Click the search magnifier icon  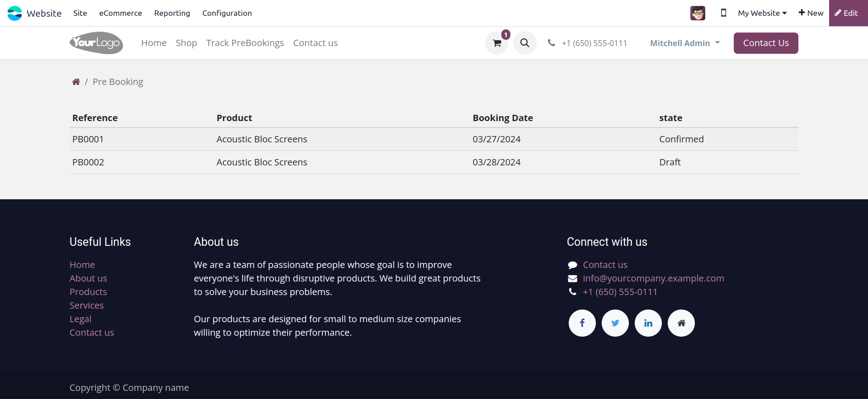click(524, 43)
